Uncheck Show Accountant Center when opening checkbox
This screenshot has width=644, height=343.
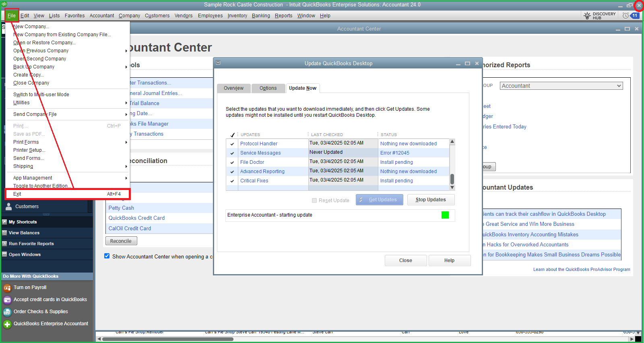tap(107, 256)
